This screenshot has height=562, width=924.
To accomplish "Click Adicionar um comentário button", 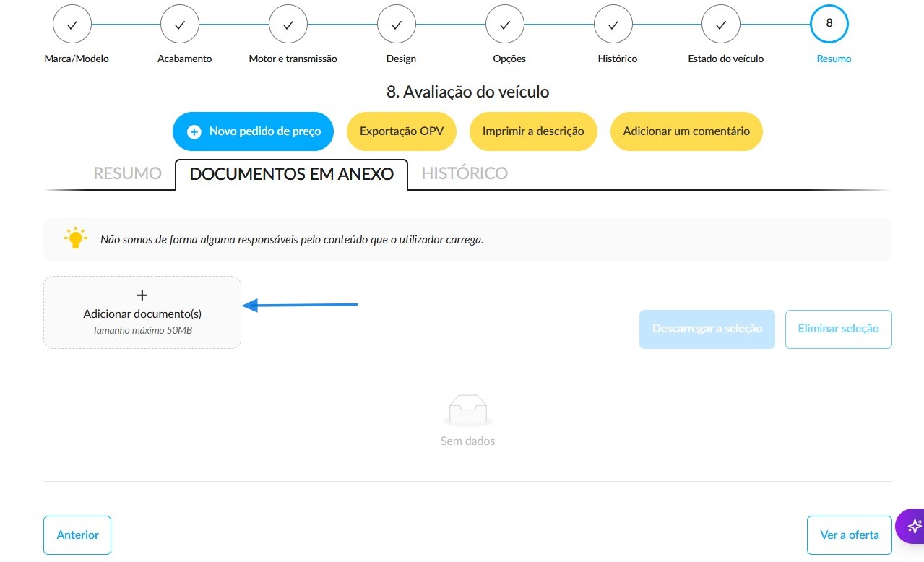I will (x=686, y=131).
